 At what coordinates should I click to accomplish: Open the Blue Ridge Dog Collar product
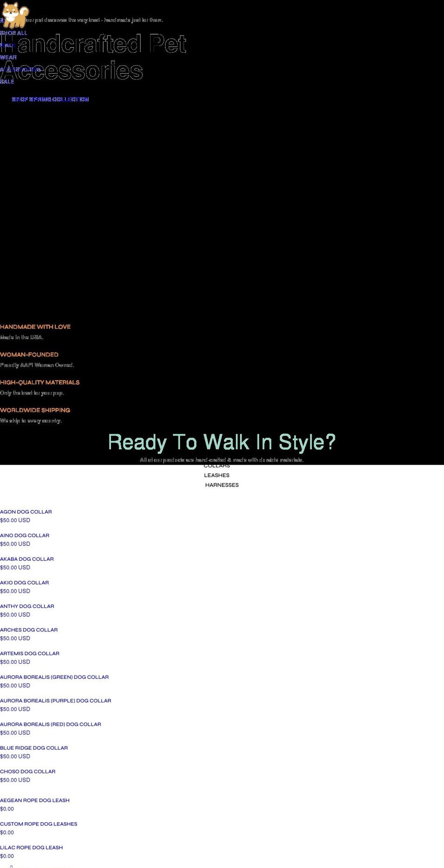(34, 748)
